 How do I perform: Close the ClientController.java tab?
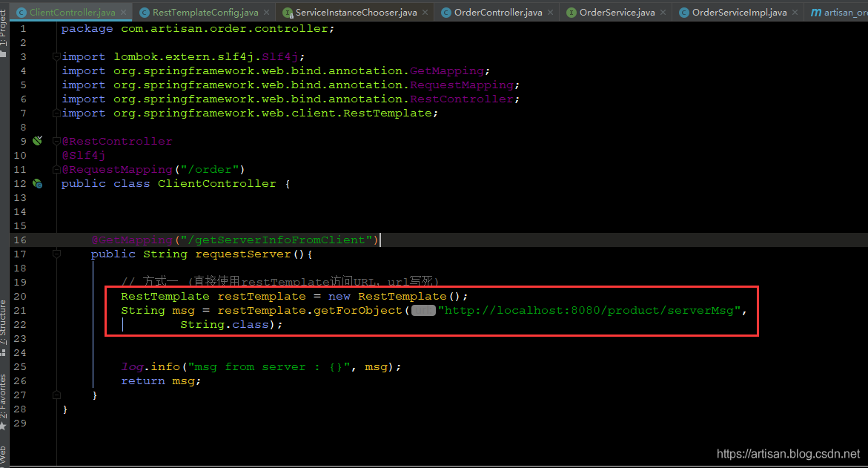point(122,13)
